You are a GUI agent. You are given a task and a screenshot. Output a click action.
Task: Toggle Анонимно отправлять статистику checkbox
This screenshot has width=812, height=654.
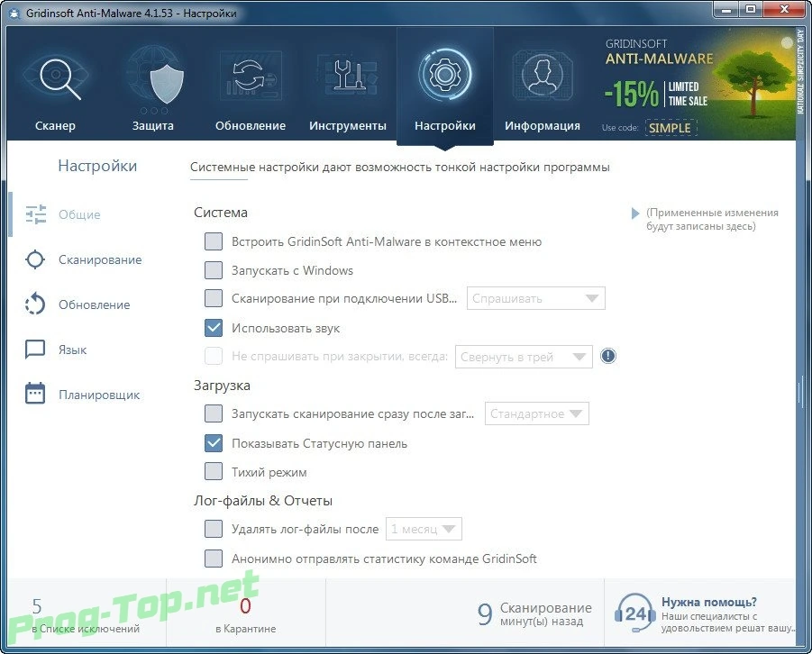click(214, 559)
